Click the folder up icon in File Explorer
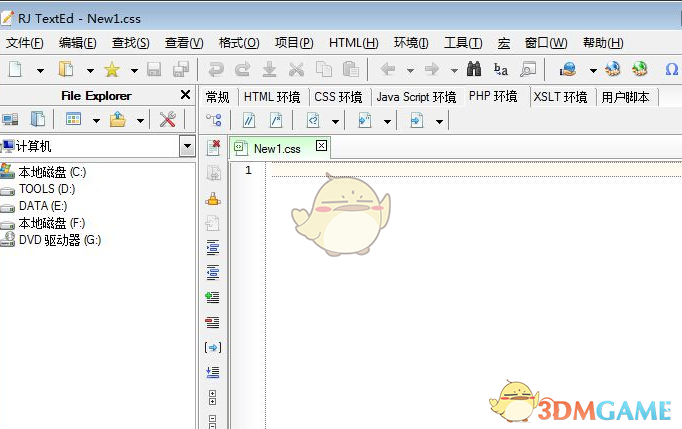Image resolution: width=682 pixels, height=429 pixels. pyautogui.click(x=117, y=119)
